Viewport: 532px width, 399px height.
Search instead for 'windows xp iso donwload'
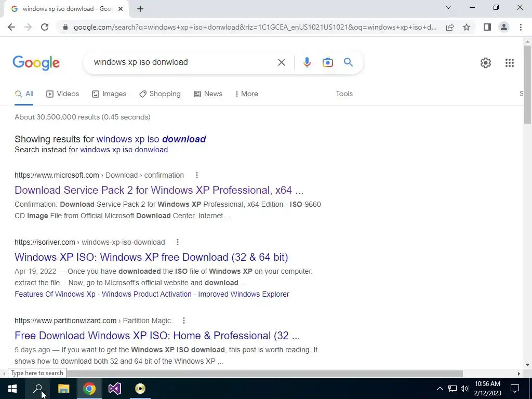pyautogui.click(x=124, y=150)
